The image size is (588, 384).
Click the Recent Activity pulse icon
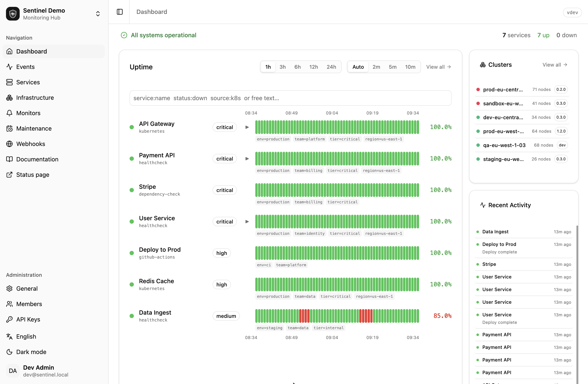tap(483, 205)
